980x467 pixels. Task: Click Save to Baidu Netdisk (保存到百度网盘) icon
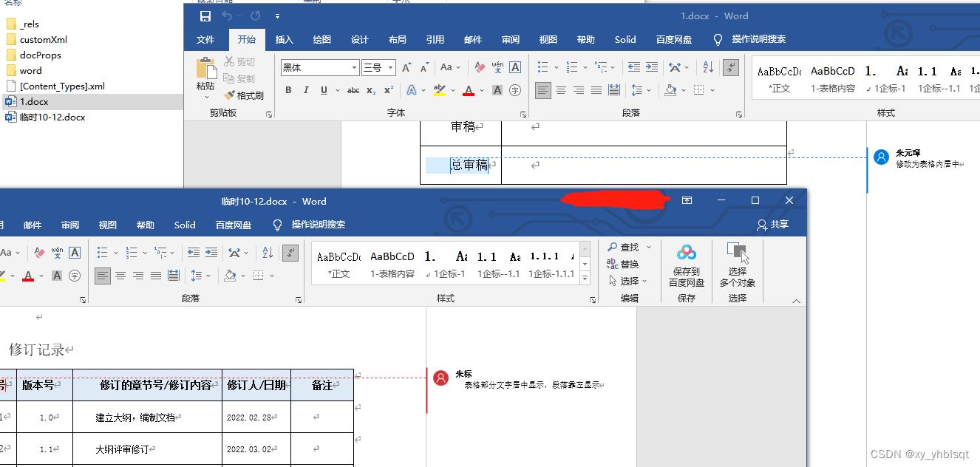tap(687, 266)
